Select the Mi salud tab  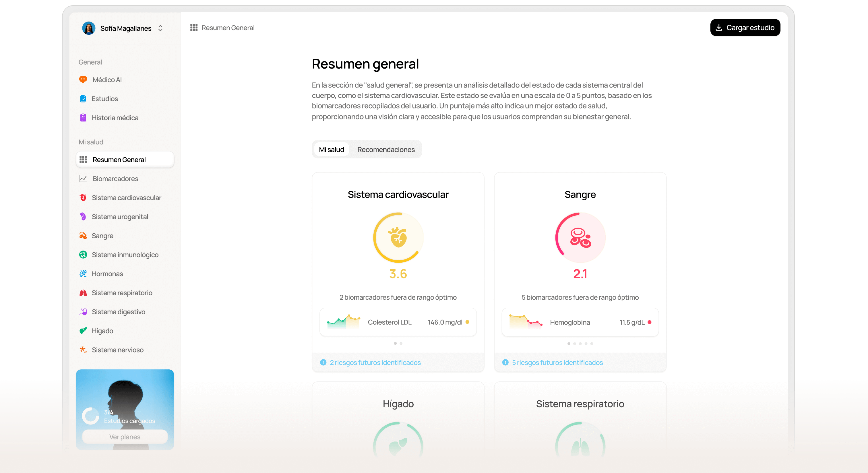(x=331, y=150)
